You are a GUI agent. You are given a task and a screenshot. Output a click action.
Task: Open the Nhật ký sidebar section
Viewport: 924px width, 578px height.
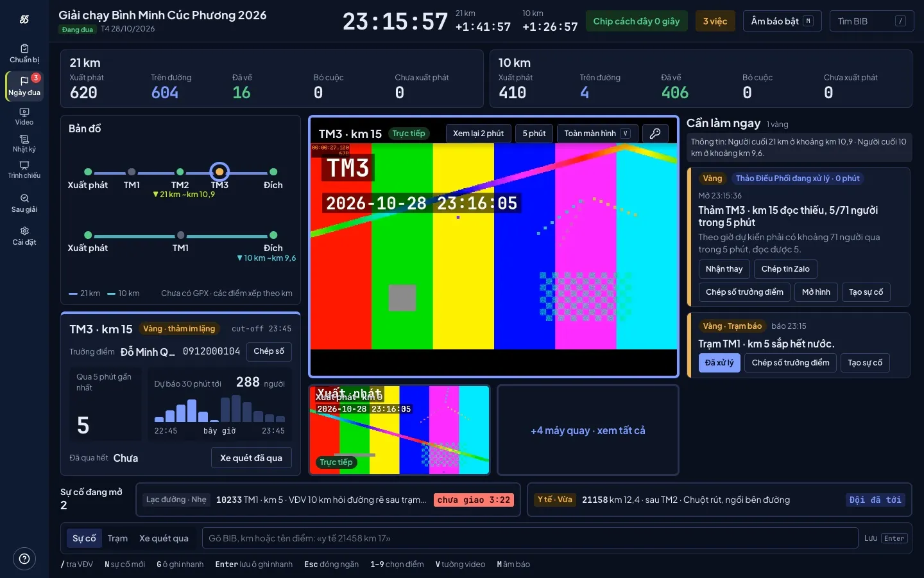24,143
